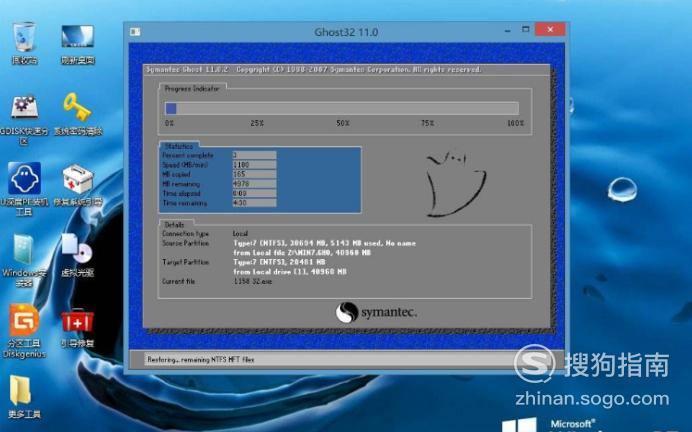Click the Percent complete label
This screenshot has height=432, width=692.
point(188,155)
